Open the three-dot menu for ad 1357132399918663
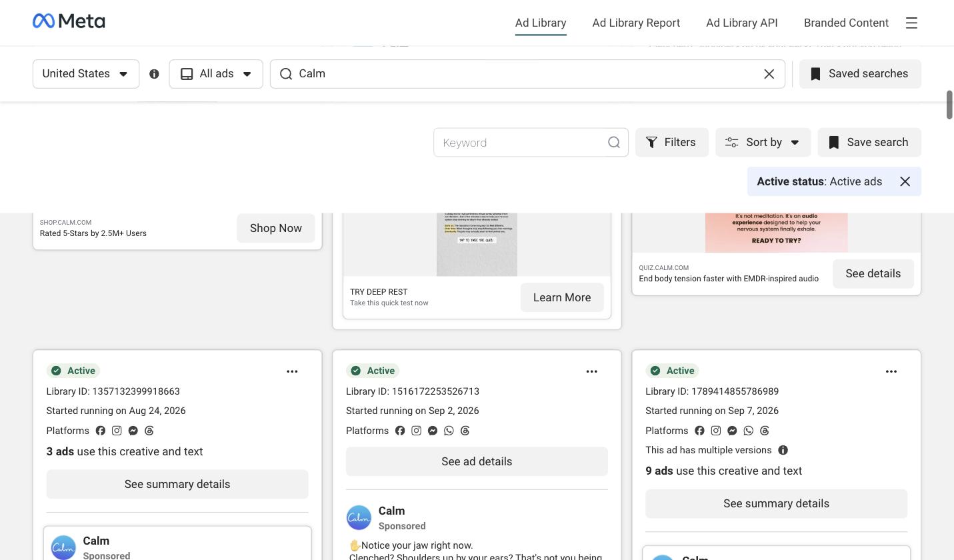Viewport: 954px width, 560px height. point(292,371)
